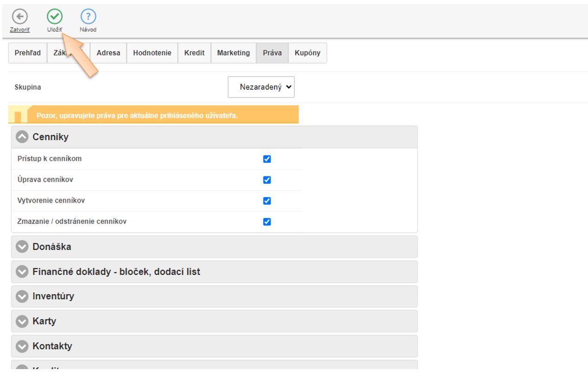Collapse the Cenníky section chevron icon

[22, 137]
